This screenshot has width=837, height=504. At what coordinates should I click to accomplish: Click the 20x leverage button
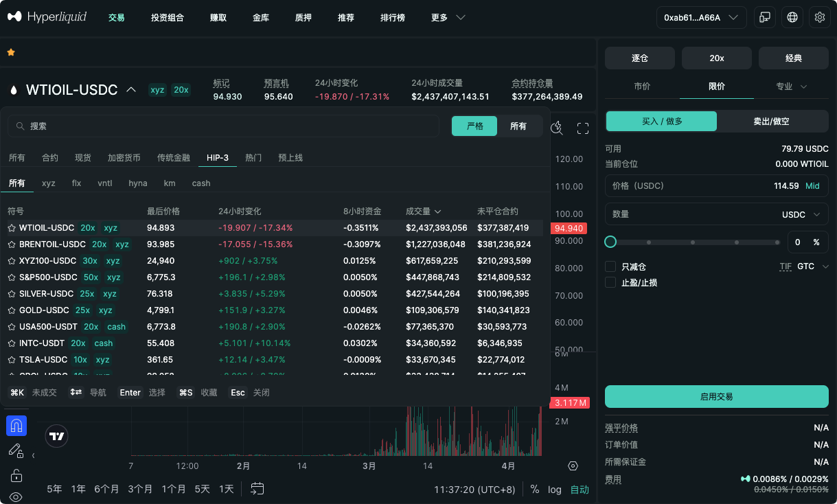[x=716, y=58]
